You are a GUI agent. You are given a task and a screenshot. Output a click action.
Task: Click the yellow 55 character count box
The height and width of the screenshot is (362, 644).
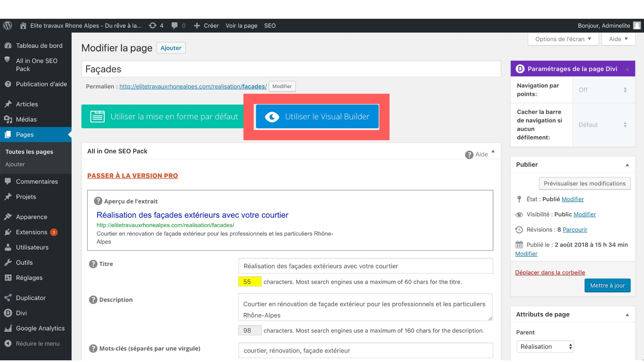click(x=250, y=282)
